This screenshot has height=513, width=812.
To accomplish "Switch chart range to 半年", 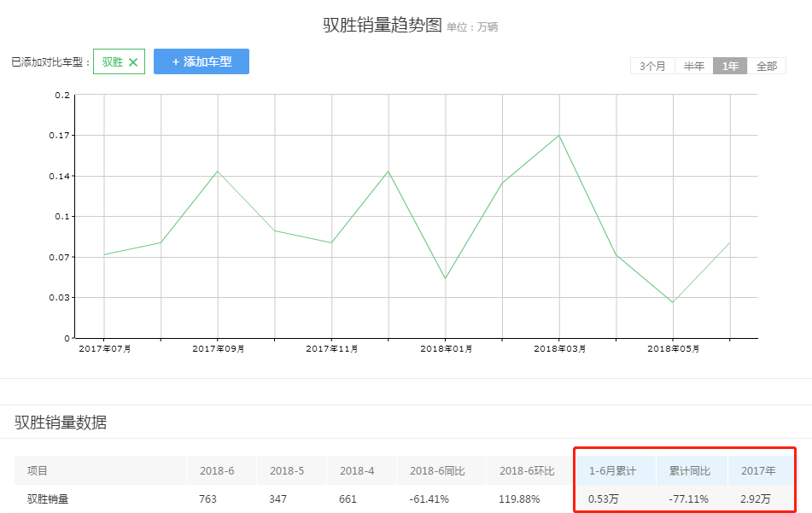I will [x=694, y=66].
